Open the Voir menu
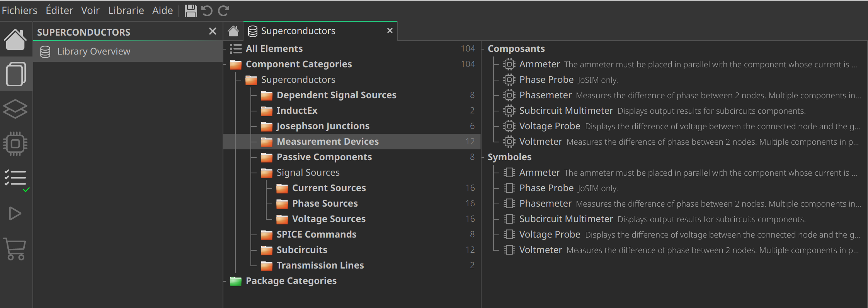This screenshot has width=868, height=308. [90, 10]
